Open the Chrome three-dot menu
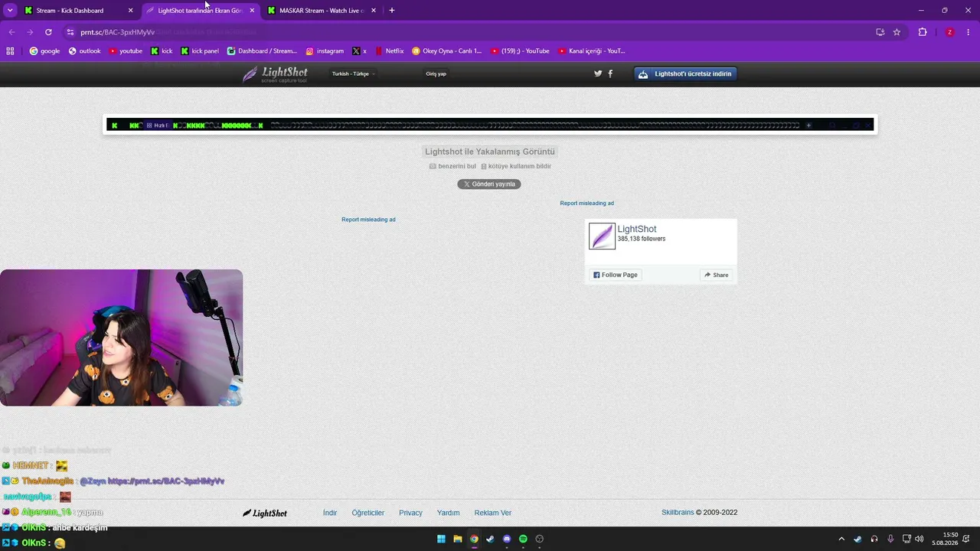The height and width of the screenshot is (551, 980). [x=969, y=32]
